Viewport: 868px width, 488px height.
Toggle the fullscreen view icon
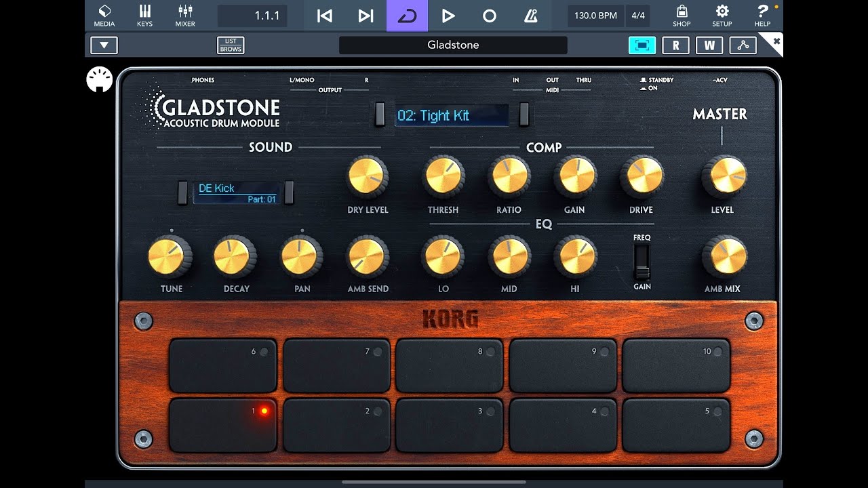click(642, 45)
